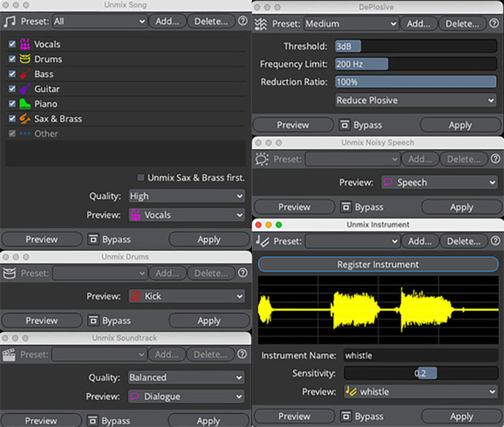Image resolution: width=504 pixels, height=427 pixels.
Task: Click the Unmix Song music note icon
Action: pos(9,22)
